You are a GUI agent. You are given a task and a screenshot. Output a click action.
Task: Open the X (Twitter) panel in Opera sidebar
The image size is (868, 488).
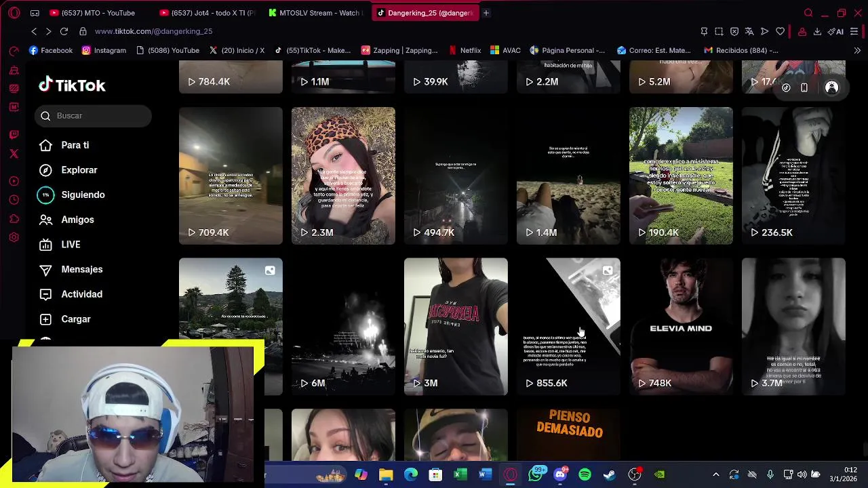(14, 154)
